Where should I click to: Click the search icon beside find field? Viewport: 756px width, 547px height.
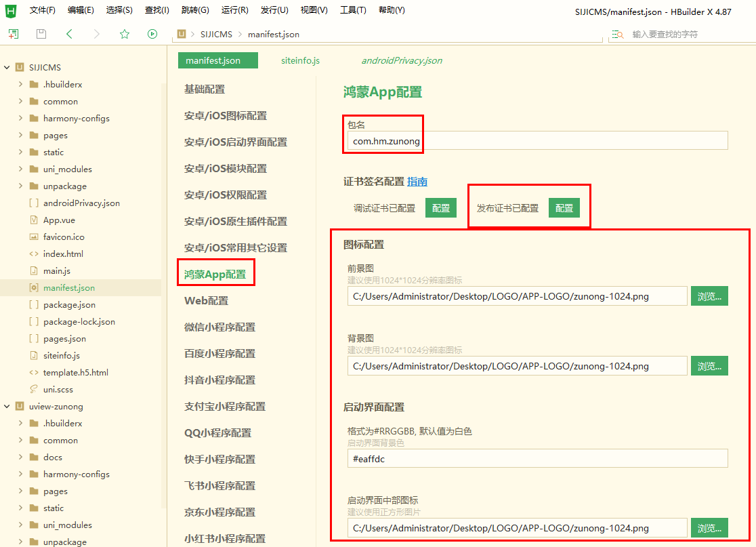click(618, 35)
